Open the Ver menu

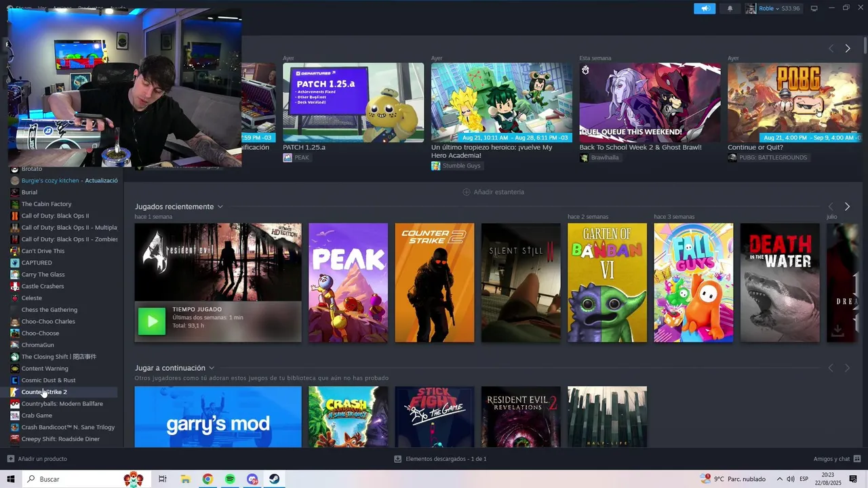coord(42,8)
